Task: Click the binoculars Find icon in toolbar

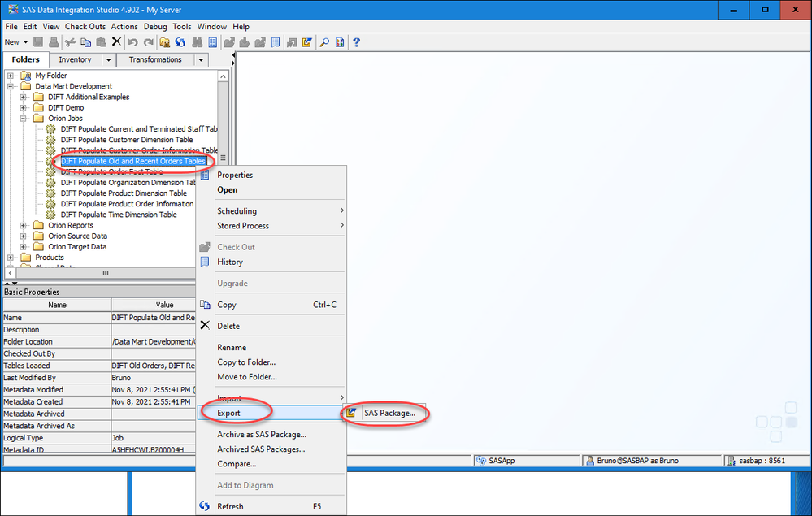Action: (x=197, y=42)
